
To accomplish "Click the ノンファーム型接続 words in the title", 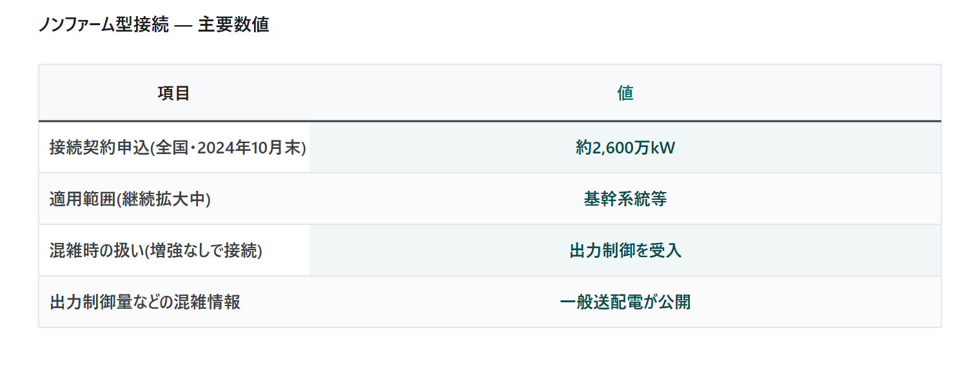I will pyautogui.click(x=104, y=25).
